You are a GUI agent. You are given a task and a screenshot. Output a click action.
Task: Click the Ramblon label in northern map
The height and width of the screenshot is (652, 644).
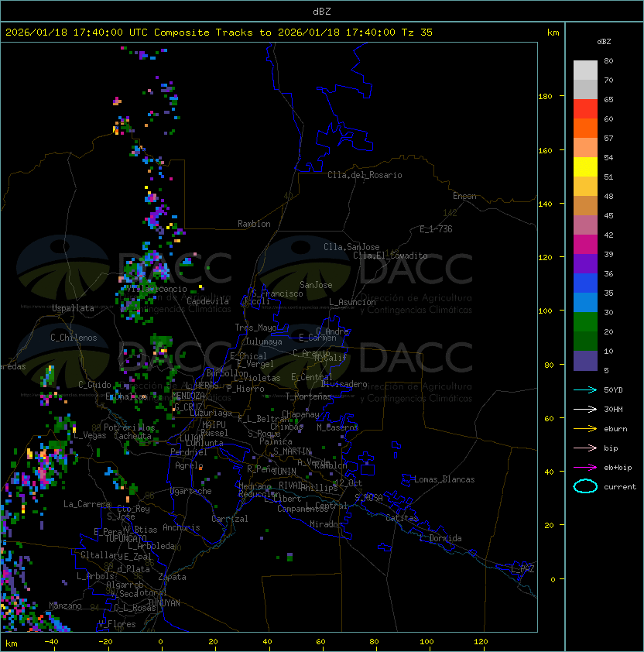[x=254, y=224]
